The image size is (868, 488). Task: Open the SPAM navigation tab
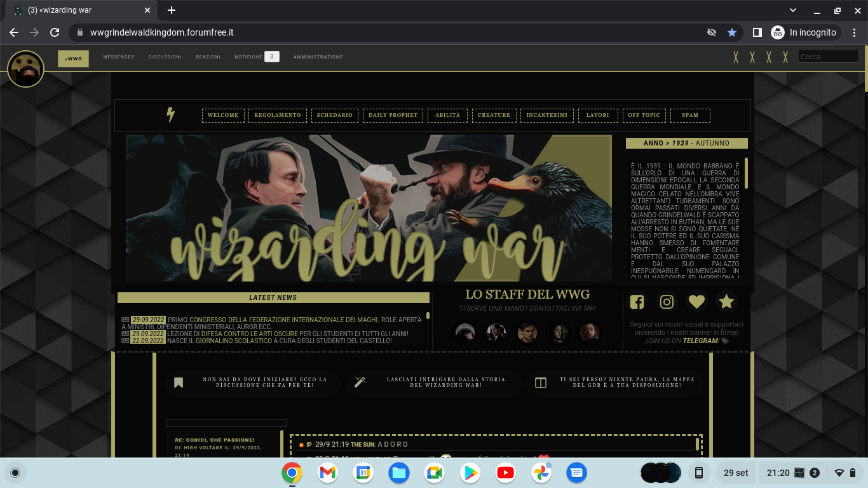[x=690, y=115]
